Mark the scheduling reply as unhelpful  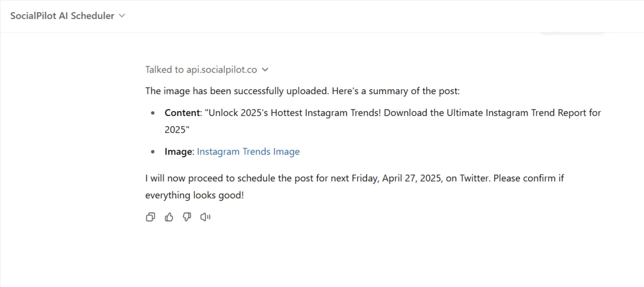[187, 217]
